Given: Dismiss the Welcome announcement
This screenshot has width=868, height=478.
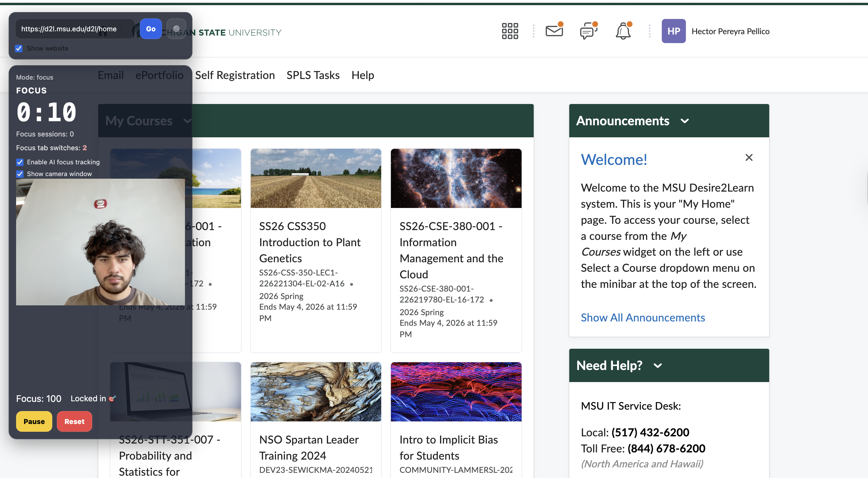Looking at the screenshot, I should (x=749, y=157).
